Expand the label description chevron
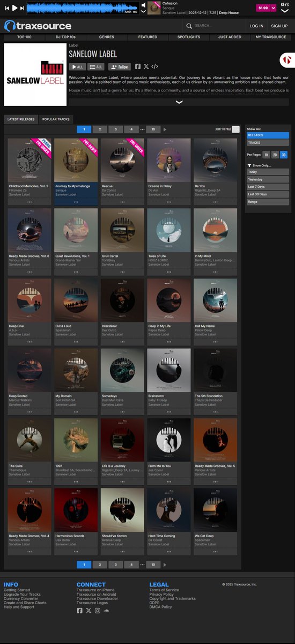The width and height of the screenshot is (295, 644). tap(179, 102)
